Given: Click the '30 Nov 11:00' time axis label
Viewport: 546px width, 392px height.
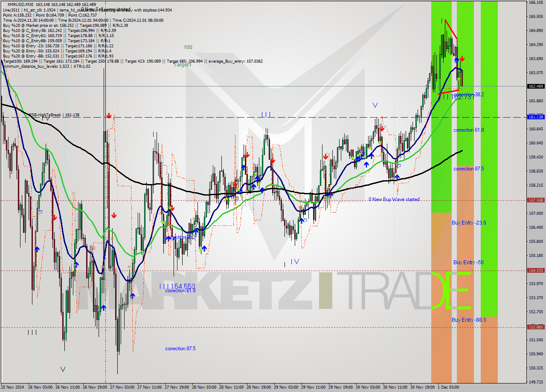Looking at the screenshot, I should pyautogui.click(x=395, y=387).
